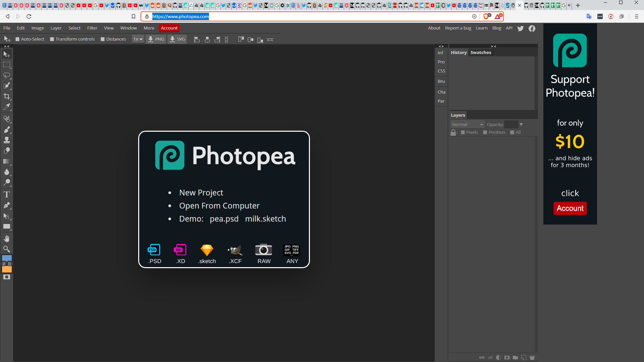644x362 pixels.
Task: Select the Clone Stamp tool
Action: 7,140
